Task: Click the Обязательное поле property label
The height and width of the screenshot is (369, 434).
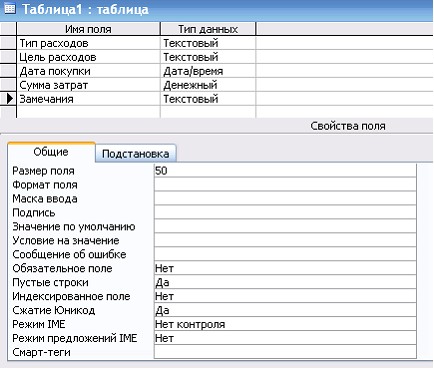Action: 62,268
